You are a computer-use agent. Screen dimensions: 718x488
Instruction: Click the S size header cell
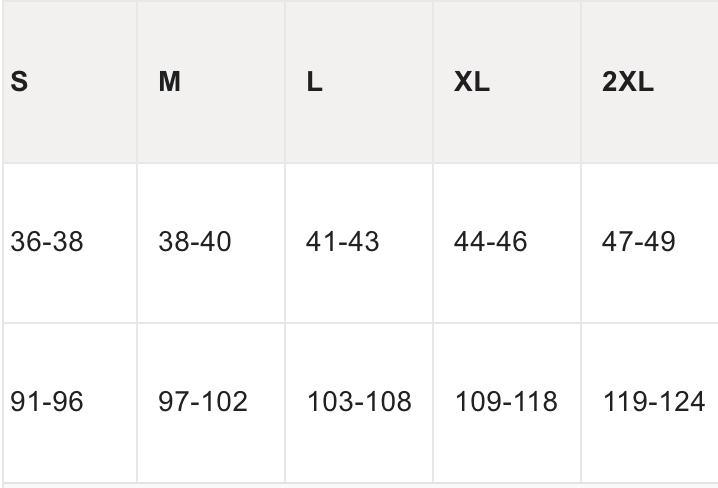tap(69, 82)
